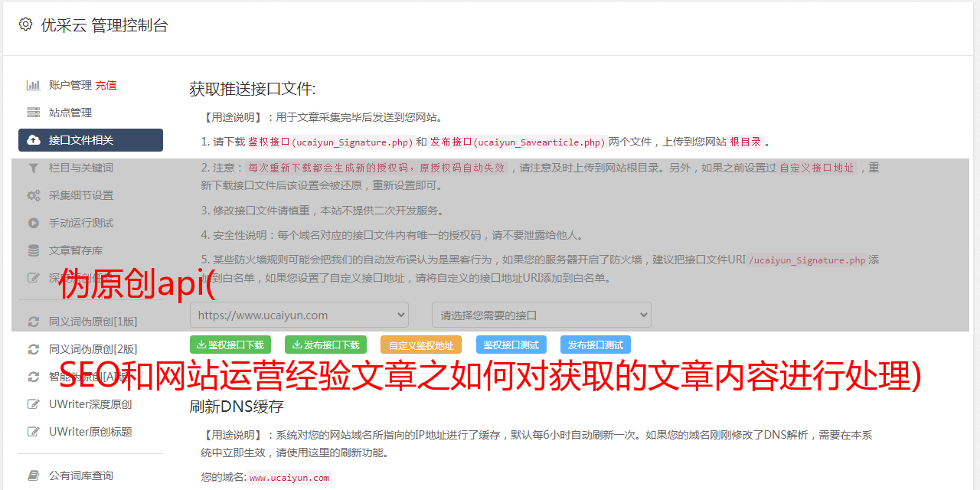The image size is (980, 490).
Task: Select the 站点管理 server icon
Action: [x=34, y=113]
